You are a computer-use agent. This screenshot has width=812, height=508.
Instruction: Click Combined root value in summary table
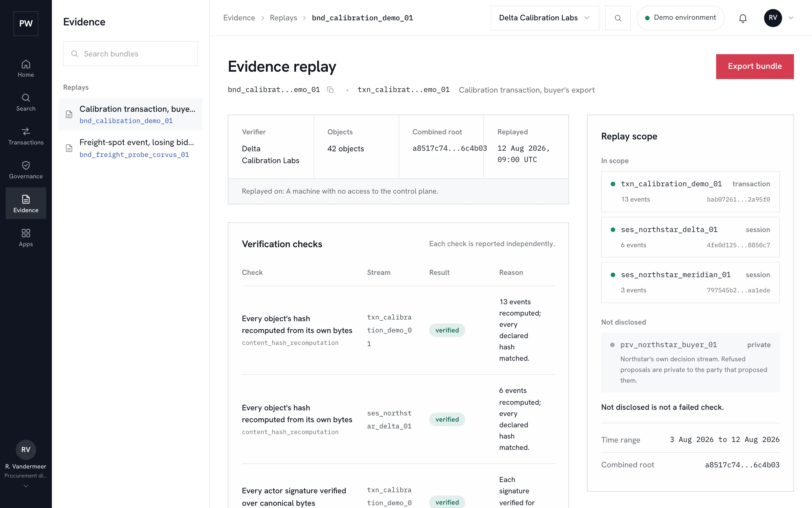[450, 148]
